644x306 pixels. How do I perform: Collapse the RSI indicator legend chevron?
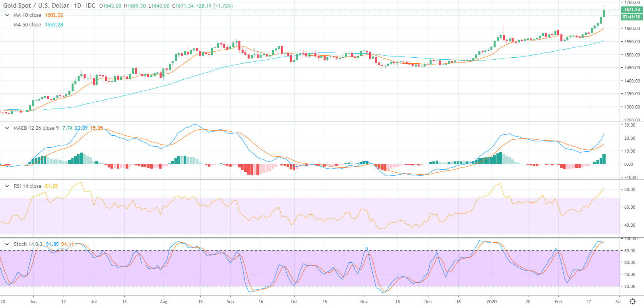pos(7,186)
